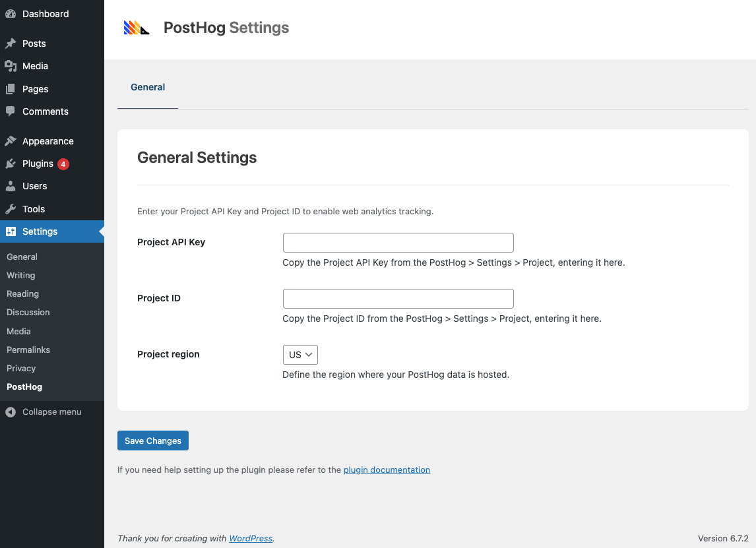Image resolution: width=756 pixels, height=548 pixels.
Task: Select the PostHog settings submenu item
Action: (x=24, y=387)
